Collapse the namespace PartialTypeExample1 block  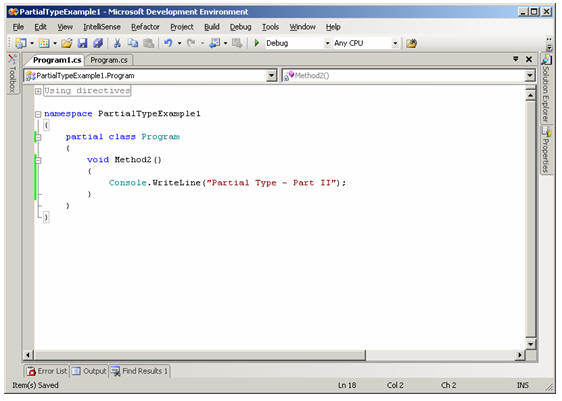point(38,114)
